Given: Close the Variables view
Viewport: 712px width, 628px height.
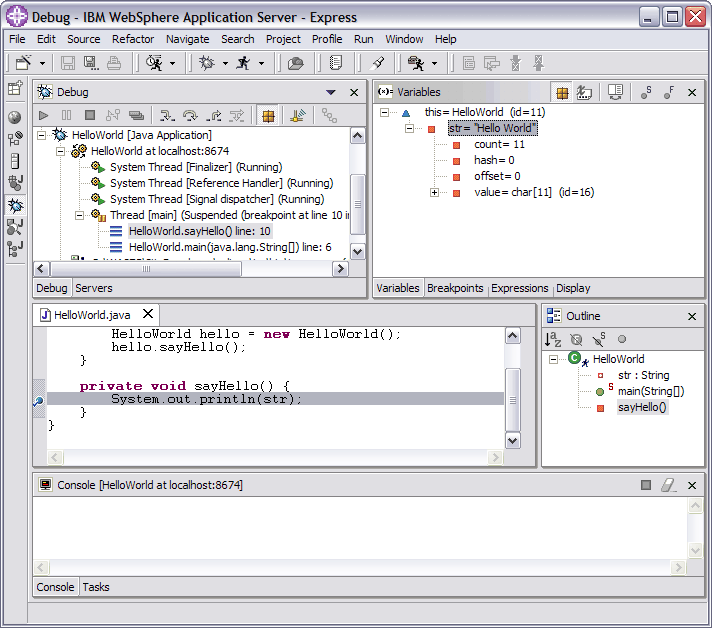Looking at the screenshot, I should [x=692, y=93].
